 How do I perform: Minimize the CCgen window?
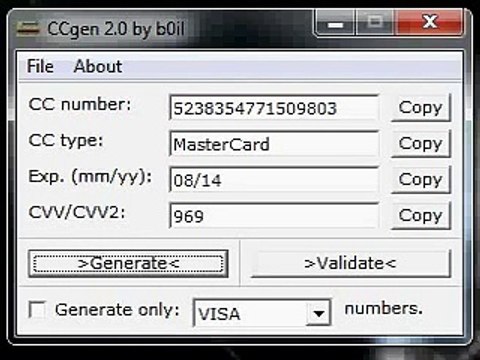[335, 23]
